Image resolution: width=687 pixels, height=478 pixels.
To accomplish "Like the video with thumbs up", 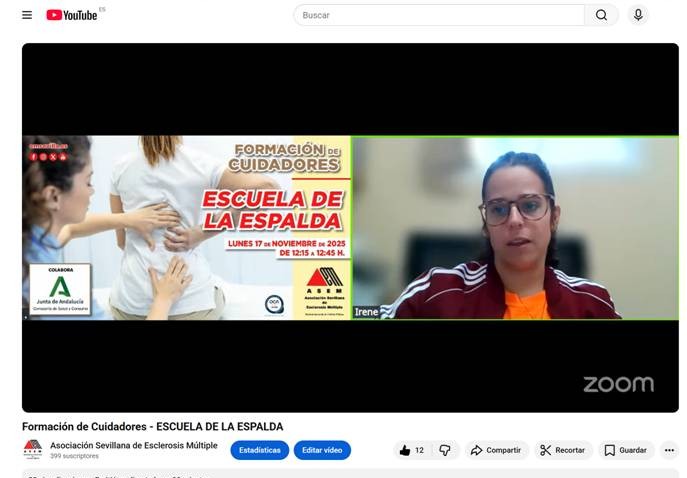I will click(411, 450).
